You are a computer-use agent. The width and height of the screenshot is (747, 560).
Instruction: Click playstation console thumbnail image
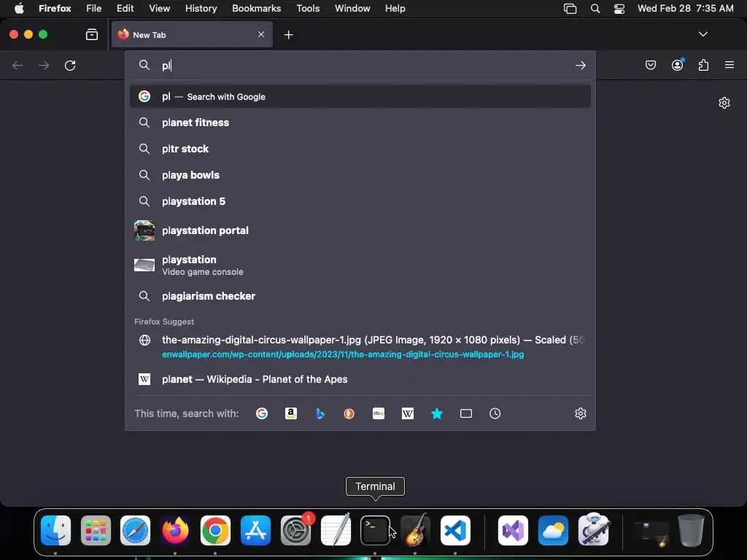click(144, 265)
